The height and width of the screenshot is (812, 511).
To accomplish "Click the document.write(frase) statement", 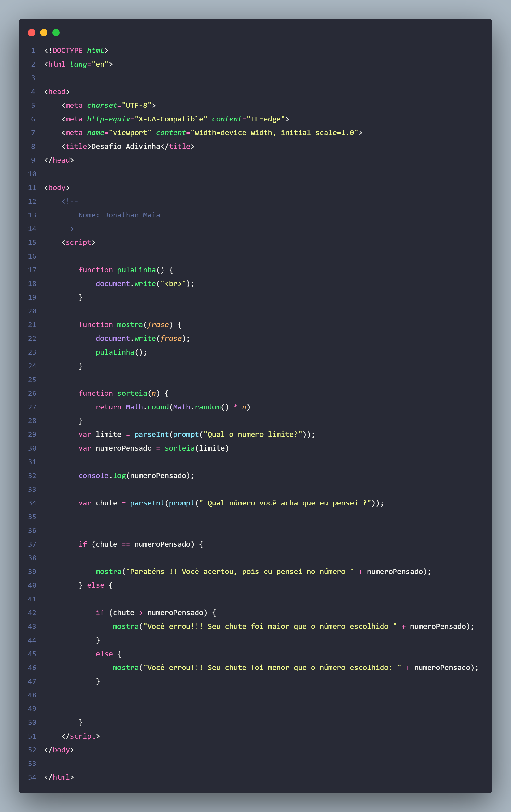I will pyautogui.click(x=143, y=339).
